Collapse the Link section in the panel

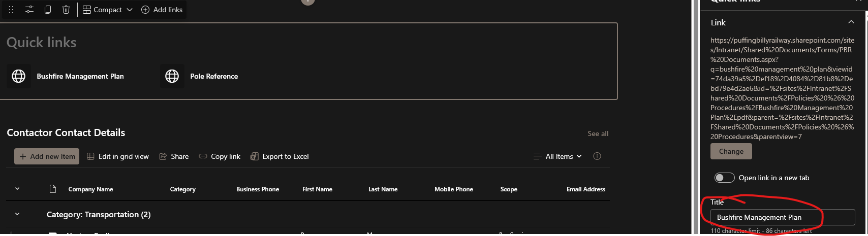[851, 22]
